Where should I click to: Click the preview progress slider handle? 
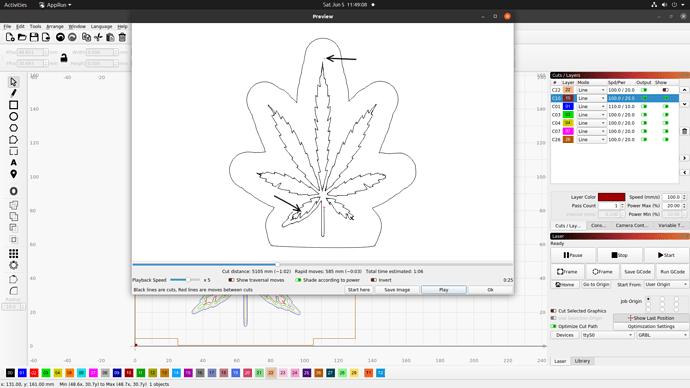click(278, 264)
